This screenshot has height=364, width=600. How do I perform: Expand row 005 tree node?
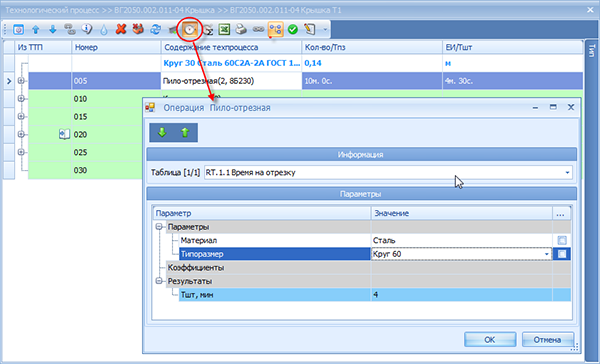tap(21, 81)
